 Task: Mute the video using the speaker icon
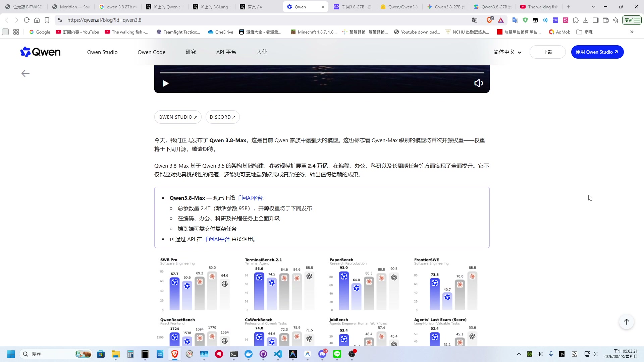(x=479, y=83)
